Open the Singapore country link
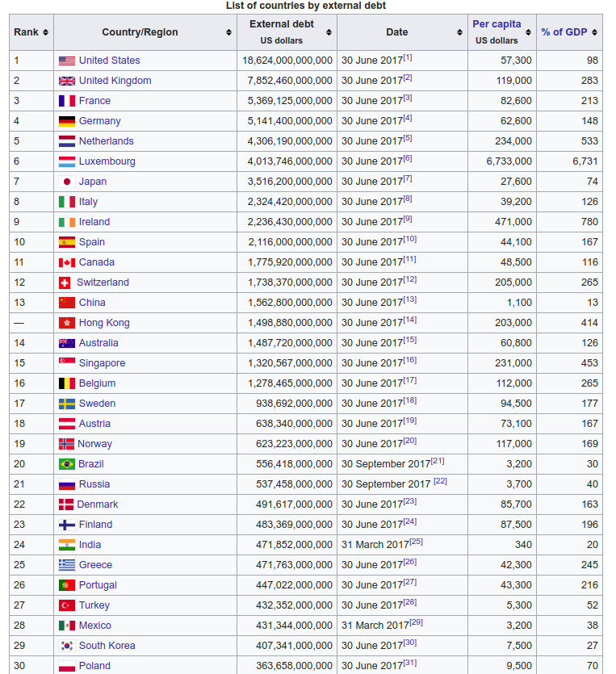The image size is (616, 674). pyautogui.click(x=102, y=363)
